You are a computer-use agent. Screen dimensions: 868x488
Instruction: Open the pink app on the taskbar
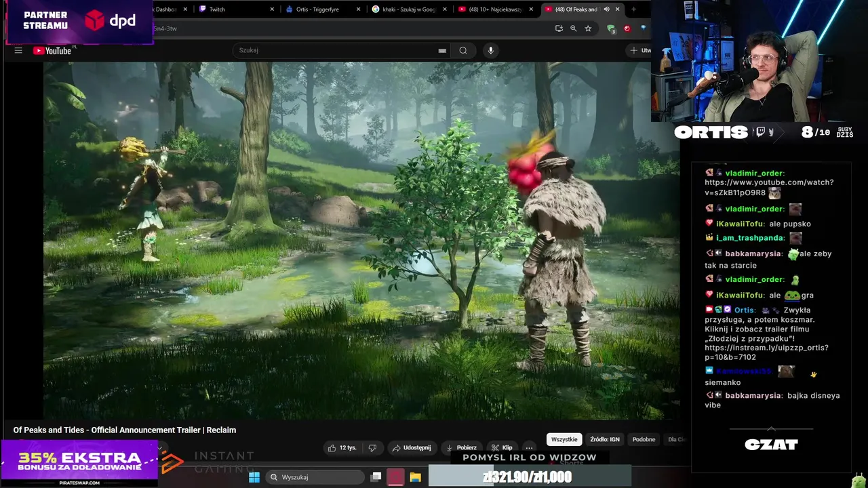pos(395,477)
